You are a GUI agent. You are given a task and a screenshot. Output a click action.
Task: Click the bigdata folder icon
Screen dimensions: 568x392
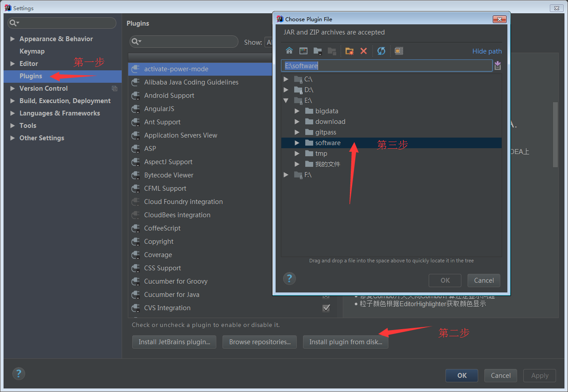pos(309,111)
